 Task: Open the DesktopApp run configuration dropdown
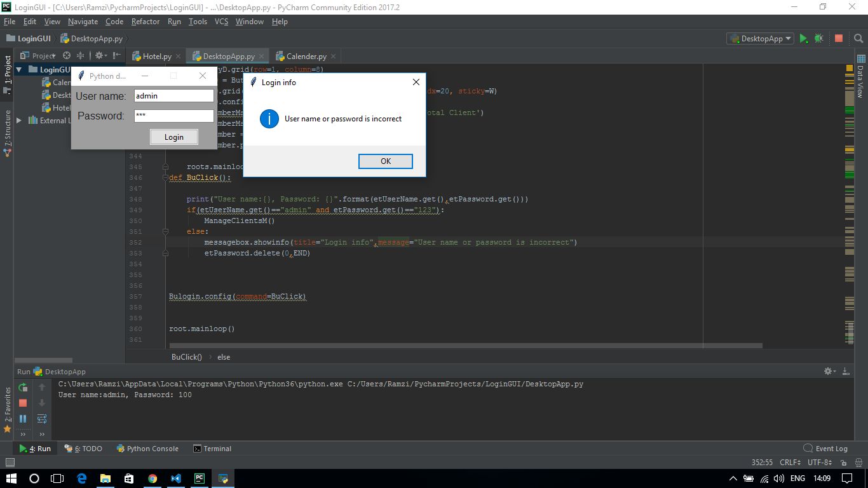(x=761, y=39)
